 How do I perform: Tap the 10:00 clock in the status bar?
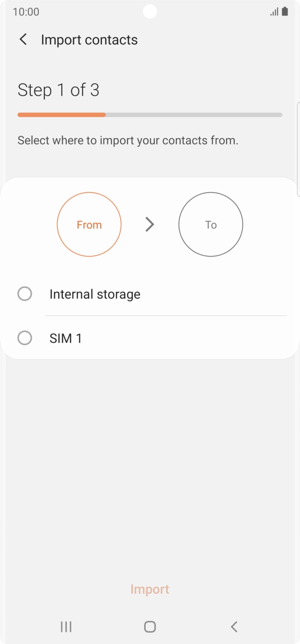tap(26, 12)
